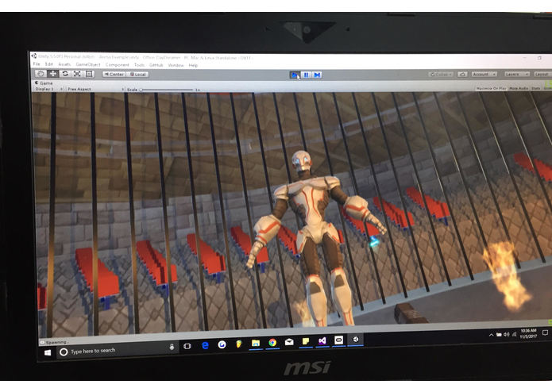
Task: Open the Edit menu
Action: (x=49, y=64)
